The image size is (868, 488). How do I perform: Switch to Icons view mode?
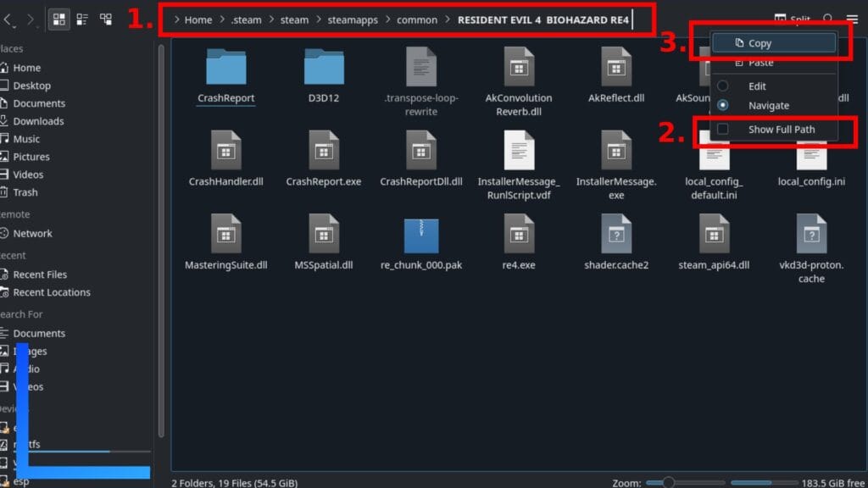point(59,19)
